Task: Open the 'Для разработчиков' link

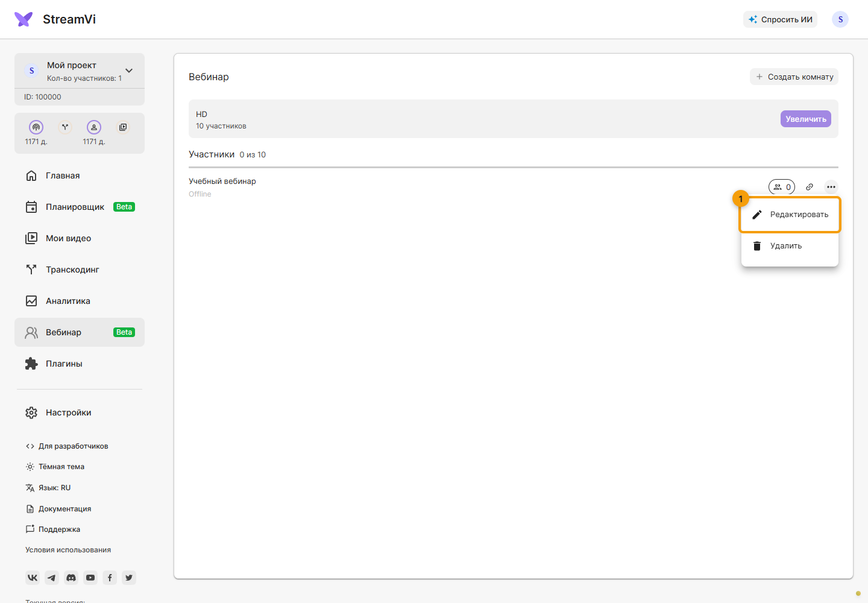Action: click(67, 446)
